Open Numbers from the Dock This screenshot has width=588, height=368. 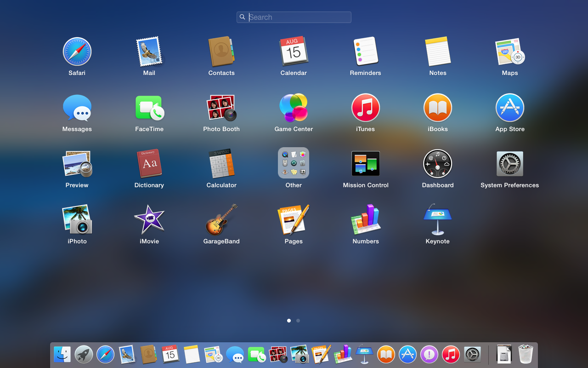343,355
